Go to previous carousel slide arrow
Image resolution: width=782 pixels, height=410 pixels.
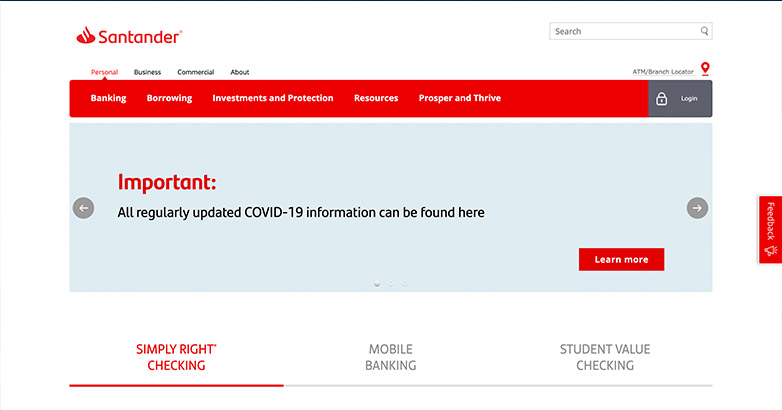[x=84, y=208]
